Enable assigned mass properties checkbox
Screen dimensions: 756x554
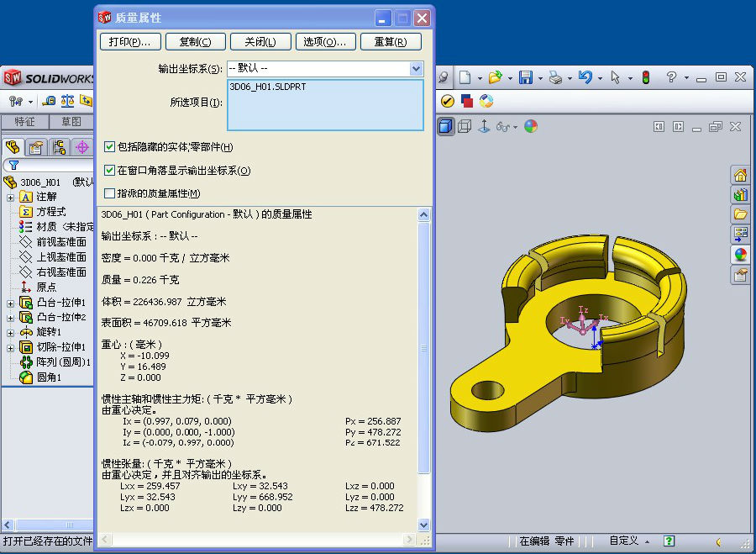(x=109, y=193)
